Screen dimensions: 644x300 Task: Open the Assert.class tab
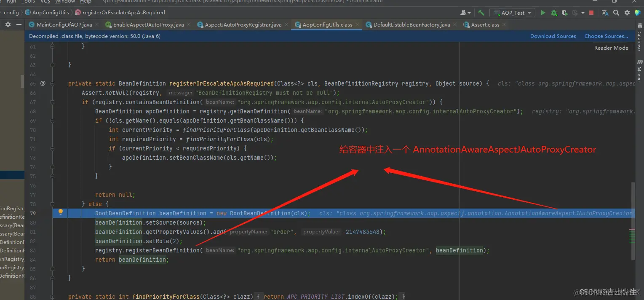485,25
